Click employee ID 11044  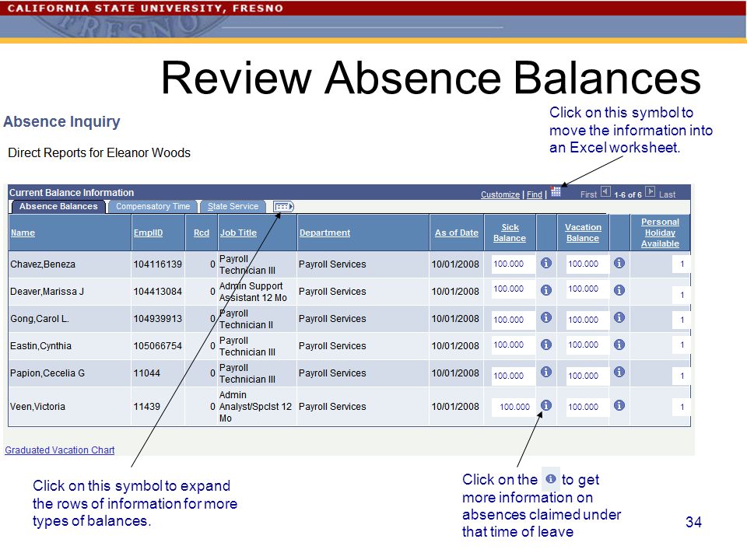(147, 373)
